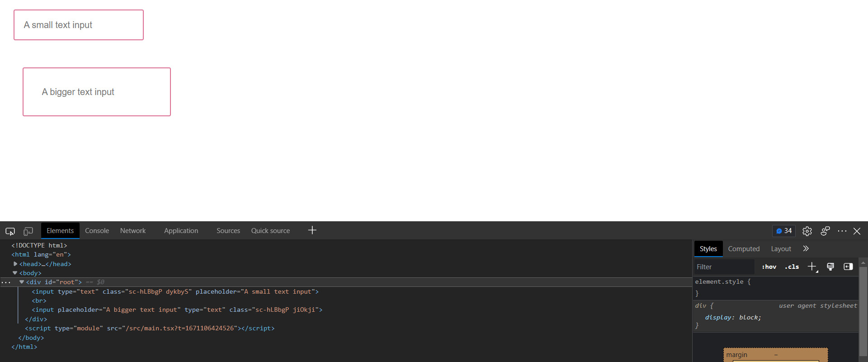Viewport: 868px width, 362px height.
Task: Toggle the computed styles sidebar pane
Action: click(x=848, y=267)
